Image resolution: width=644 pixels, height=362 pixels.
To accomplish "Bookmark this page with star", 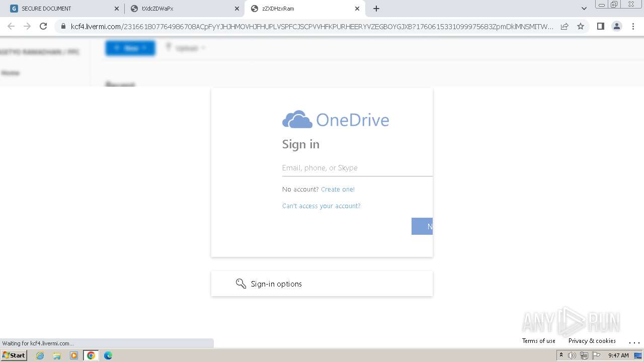I will pyautogui.click(x=581, y=27).
